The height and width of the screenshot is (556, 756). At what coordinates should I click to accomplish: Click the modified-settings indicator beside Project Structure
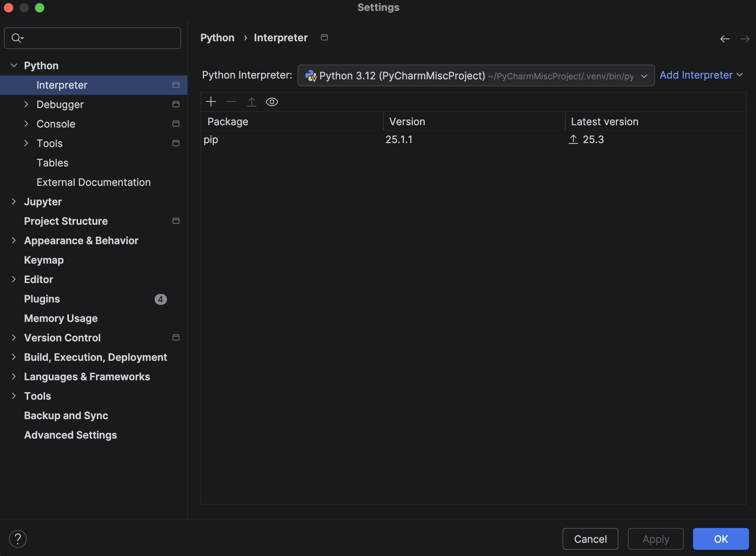[176, 221]
